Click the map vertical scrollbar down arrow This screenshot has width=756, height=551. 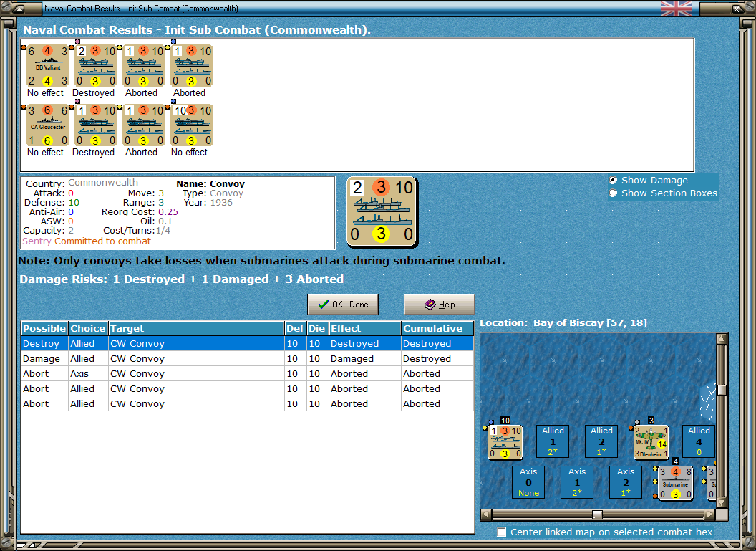pyautogui.click(x=722, y=502)
